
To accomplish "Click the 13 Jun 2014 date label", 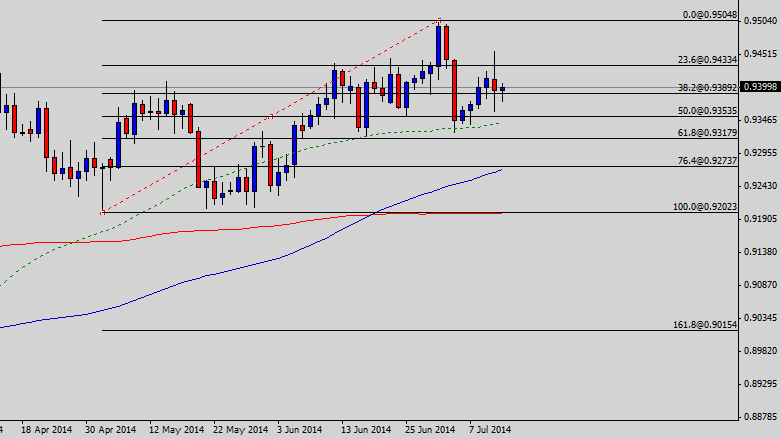I will pos(368,429).
